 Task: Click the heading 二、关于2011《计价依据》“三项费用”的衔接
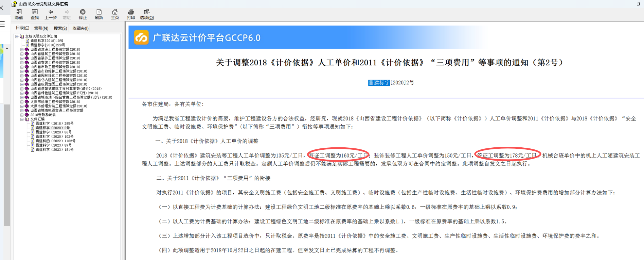click(213, 178)
